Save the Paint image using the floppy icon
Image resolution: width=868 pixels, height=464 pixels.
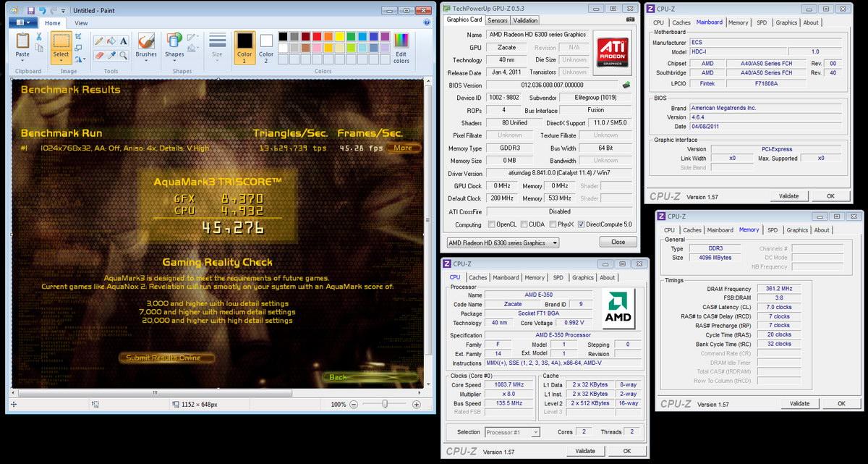pyautogui.click(x=30, y=11)
